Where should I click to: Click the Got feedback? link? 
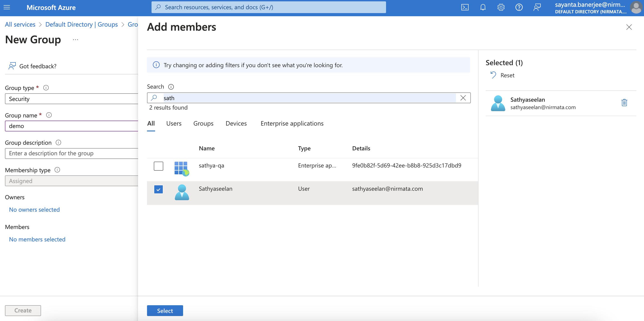pos(38,66)
